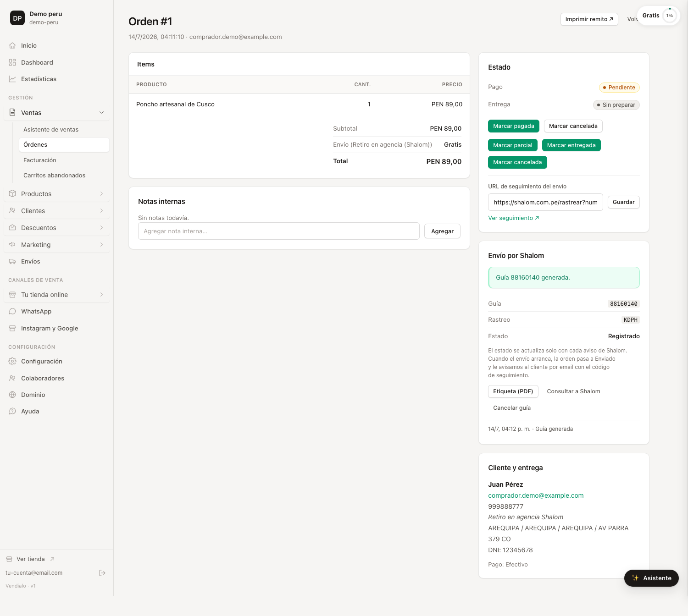Click the Envíos truck icon
The height and width of the screenshot is (616, 688).
point(12,261)
